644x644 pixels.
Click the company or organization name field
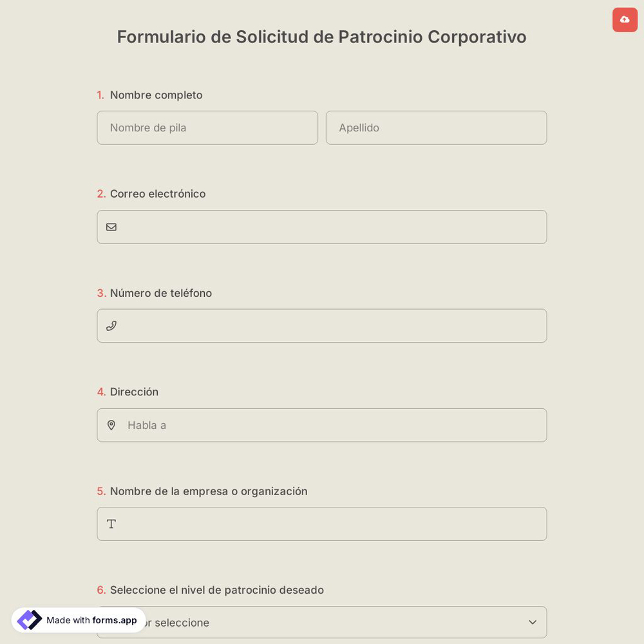(x=322, y=524)
